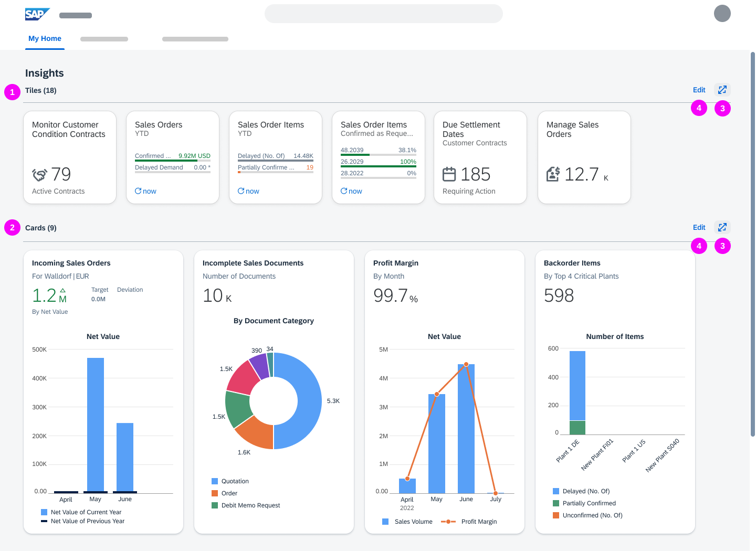This screenshot has height=551, width=756.
Task: Click the June bar in Profit Margin chart
Action: point(466,429)
